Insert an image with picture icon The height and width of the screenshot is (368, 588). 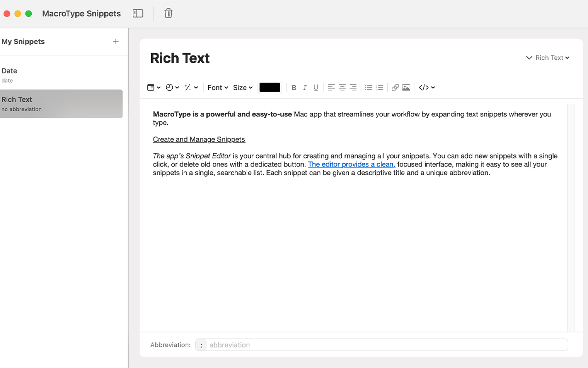click(x=406, y=87)
